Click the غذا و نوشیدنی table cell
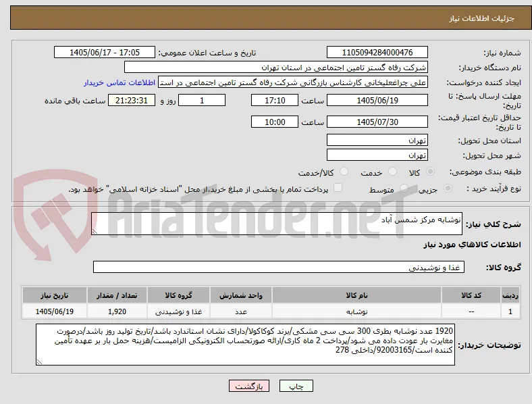 click(178, 311)
